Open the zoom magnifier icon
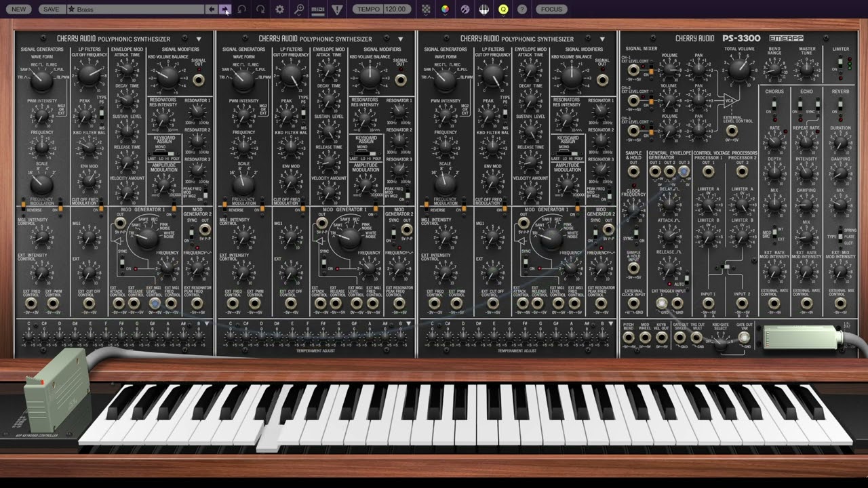Viewport: 868px width, 488px height. [299, 9]
